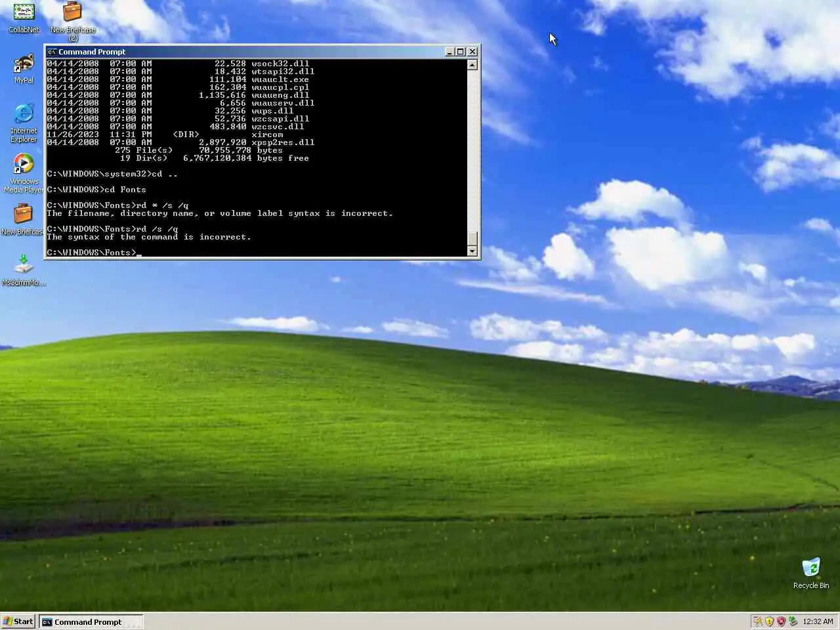Click the 'wzcsvc.dll' listing line
The image size is (840, 630).
[175, 127]
